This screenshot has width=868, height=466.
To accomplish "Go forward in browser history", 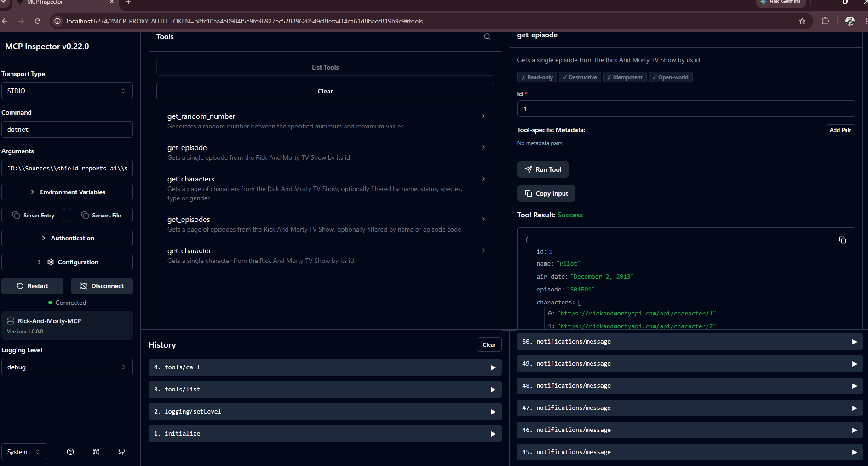I will coord(21,21).
